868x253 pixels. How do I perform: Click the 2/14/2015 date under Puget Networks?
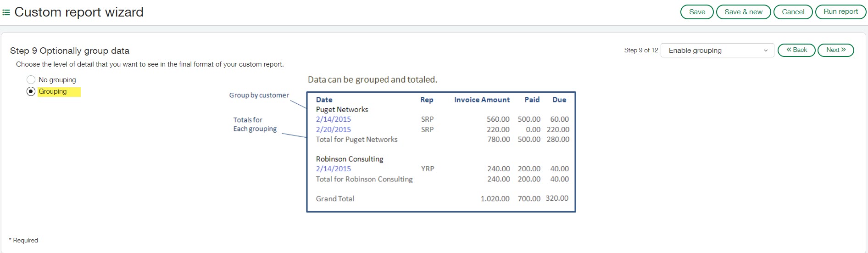(x=333, y=119)
